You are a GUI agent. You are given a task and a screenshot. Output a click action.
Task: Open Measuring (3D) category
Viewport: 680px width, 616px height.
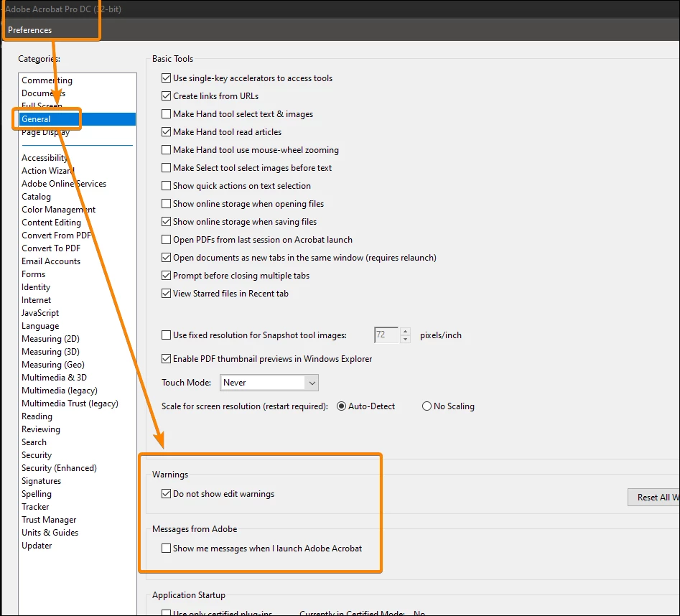coord(50,352)
